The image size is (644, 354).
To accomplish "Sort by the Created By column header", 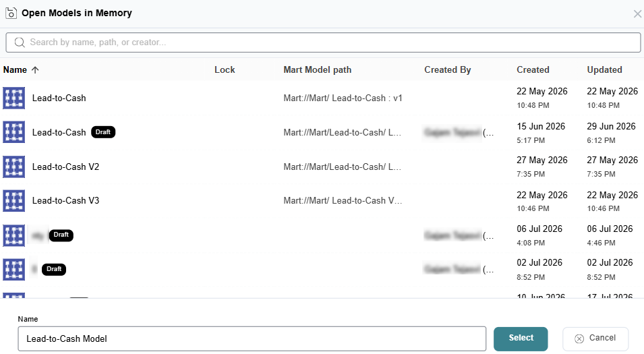I will coord(448,70).
